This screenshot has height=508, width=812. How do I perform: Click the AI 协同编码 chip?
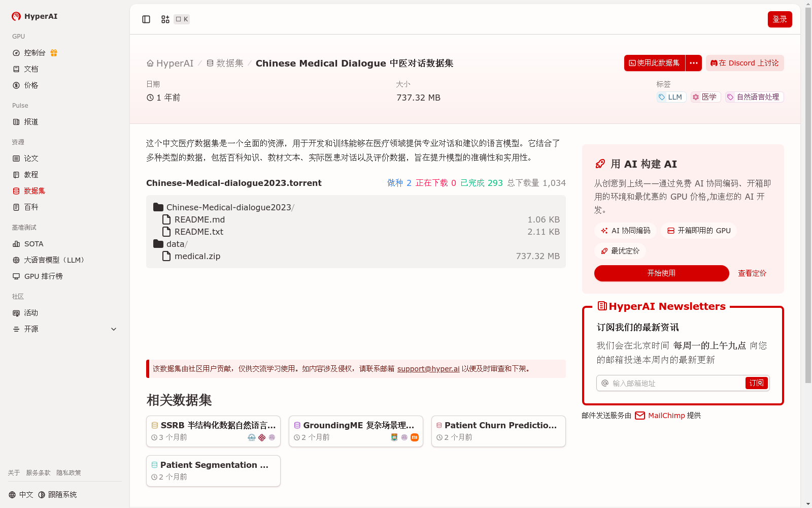625,231
